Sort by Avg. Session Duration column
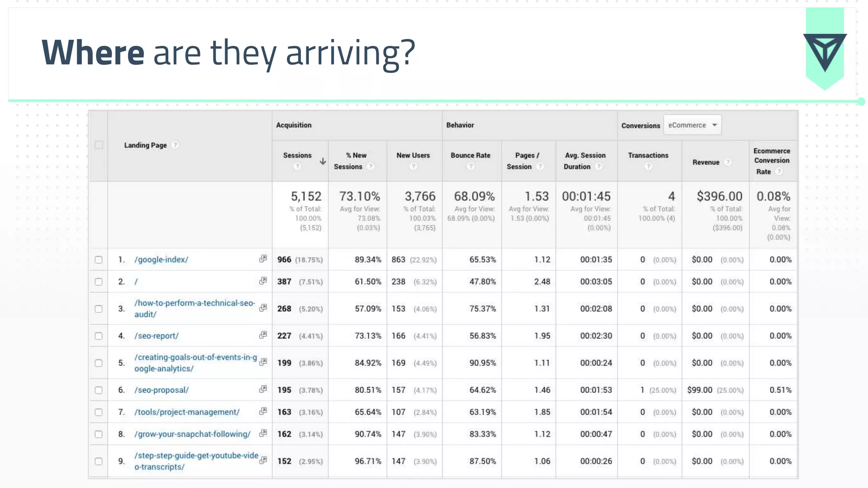868x488 pixels. [x=585, y=161]
